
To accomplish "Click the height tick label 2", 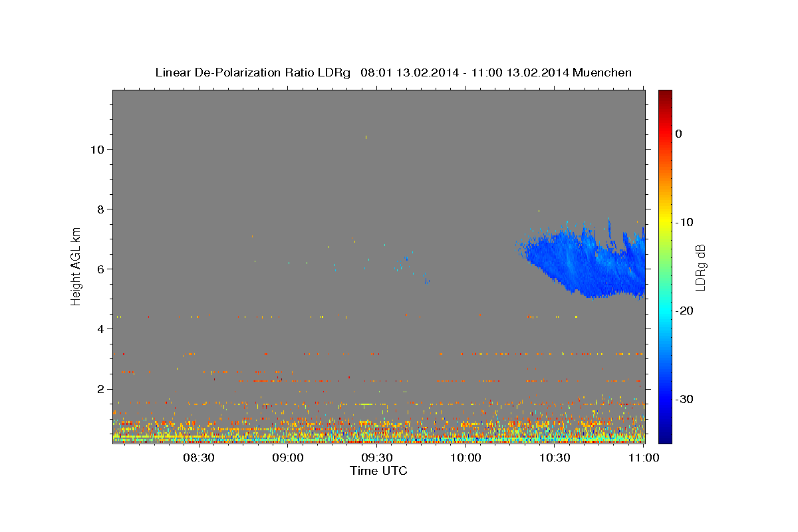I will tap(100, 388).
